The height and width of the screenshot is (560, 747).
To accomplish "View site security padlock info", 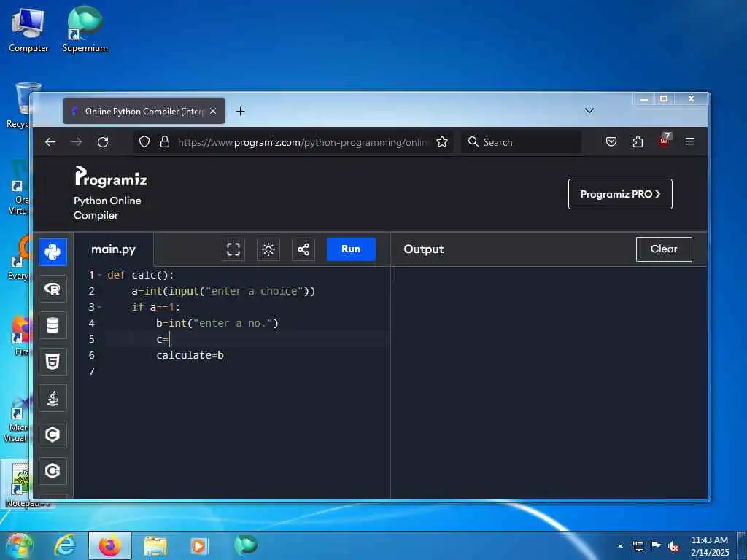I will pos(165,142).
